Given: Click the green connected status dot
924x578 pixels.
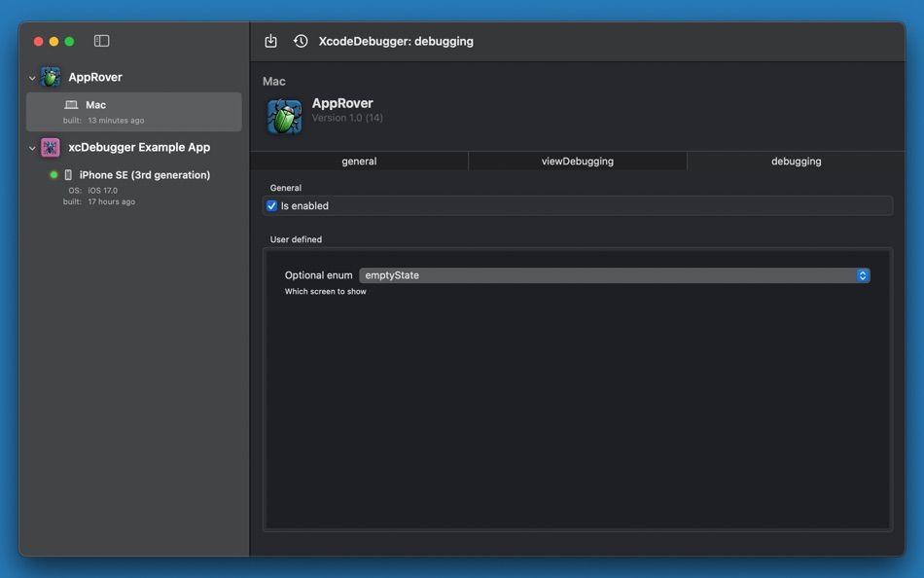Looking at the screenshot, I should [53, 174].
